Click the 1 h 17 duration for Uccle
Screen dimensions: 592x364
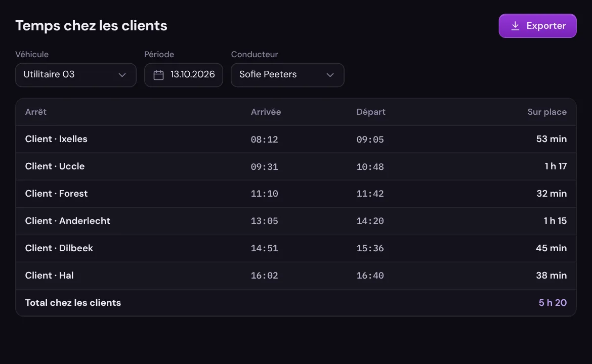(x=556, y=166)
